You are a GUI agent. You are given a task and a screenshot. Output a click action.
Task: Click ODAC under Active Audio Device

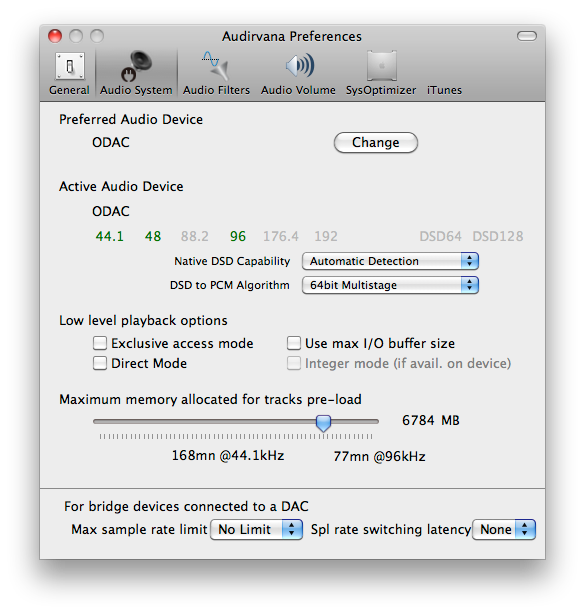click(x=111, y=211)
